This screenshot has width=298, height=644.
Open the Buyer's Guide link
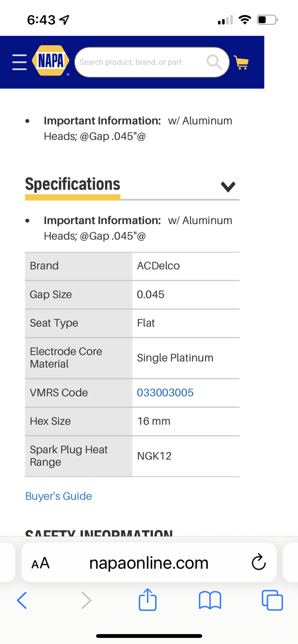click(59, 496)
